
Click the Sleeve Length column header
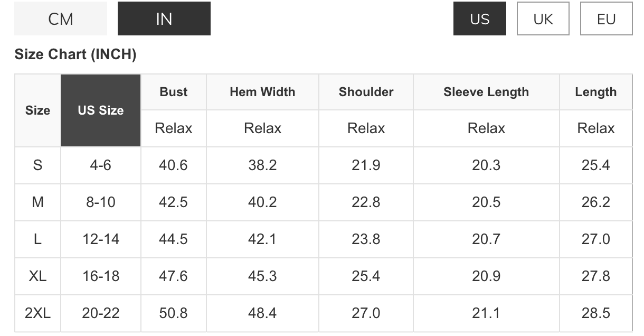click(x=486, y=92)
